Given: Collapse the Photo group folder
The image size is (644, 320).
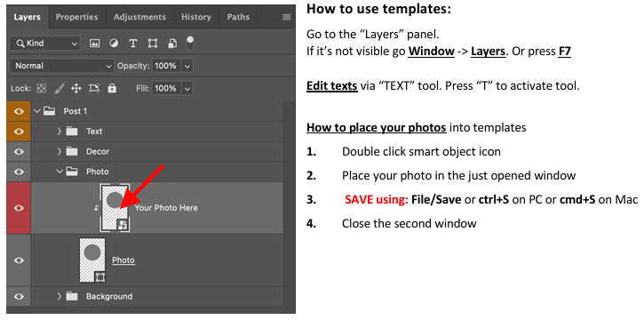Looking at the screenshot, I should click(x=60, y=172).
